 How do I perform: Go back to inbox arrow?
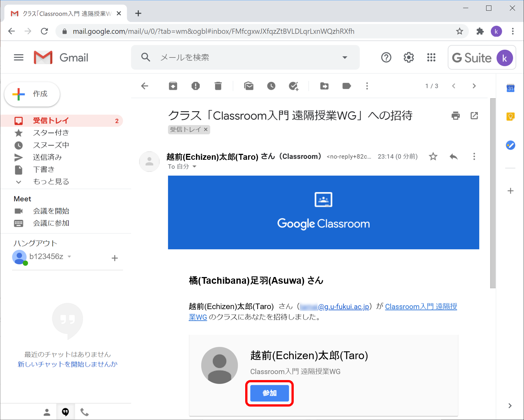click(145, 86)
